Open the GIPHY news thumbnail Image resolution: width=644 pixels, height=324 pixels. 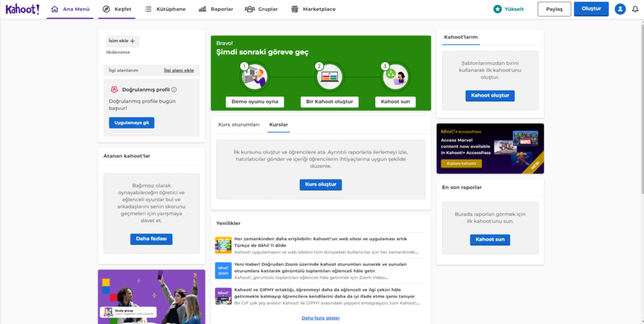(x=223, y=296)
